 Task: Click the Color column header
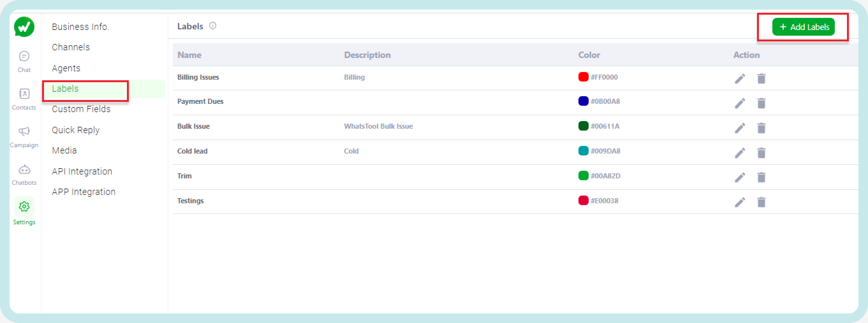tap(589, 55)
